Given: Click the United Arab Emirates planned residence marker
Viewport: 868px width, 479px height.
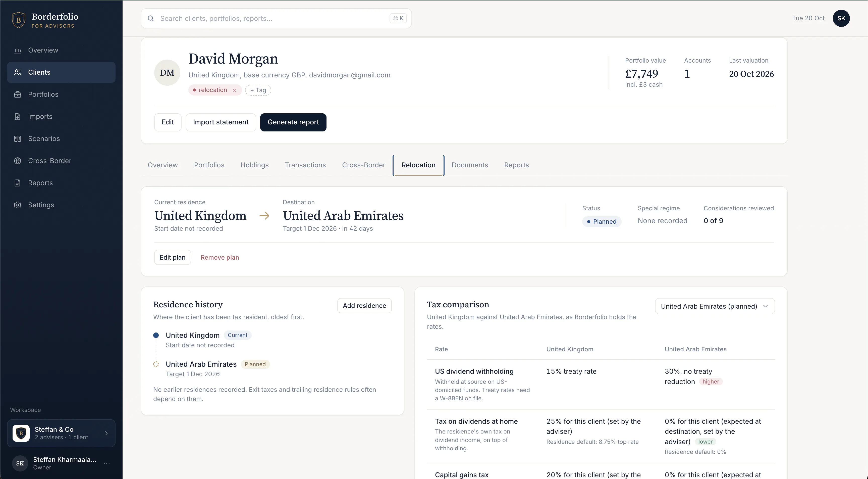Looking at the screenshot, I should click(x=156, y=364).
